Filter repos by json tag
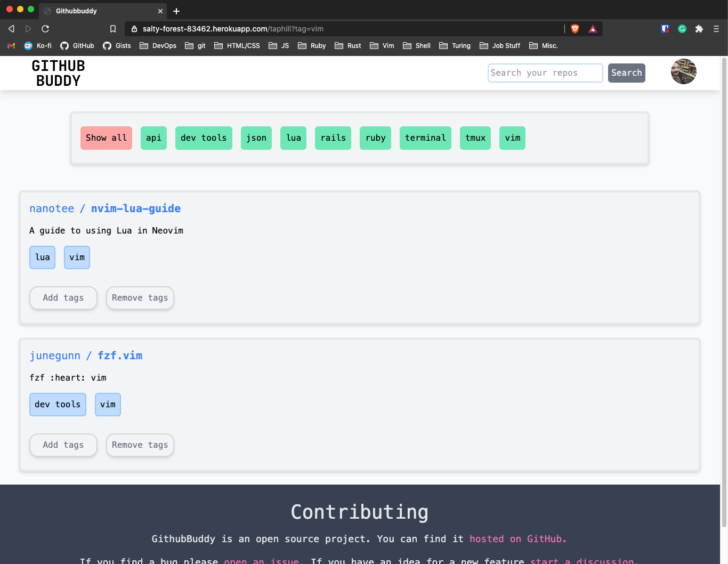The image size is (728, 564). click(256, 138)
